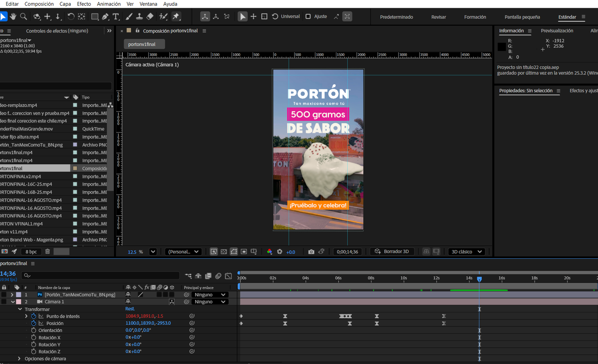Collapse the Transformar property group
598x364 pixels.
[x=20, y=309]
